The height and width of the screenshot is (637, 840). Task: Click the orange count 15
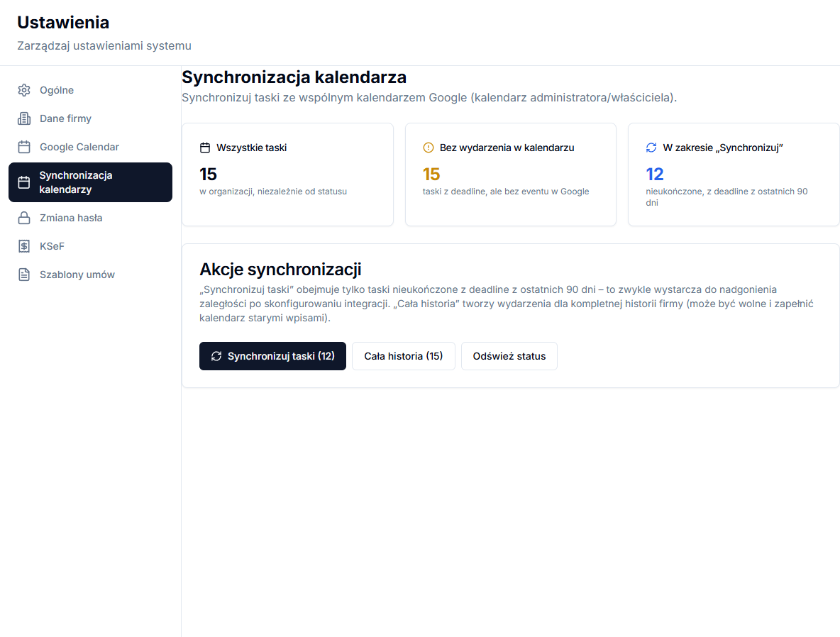point(431,174)
